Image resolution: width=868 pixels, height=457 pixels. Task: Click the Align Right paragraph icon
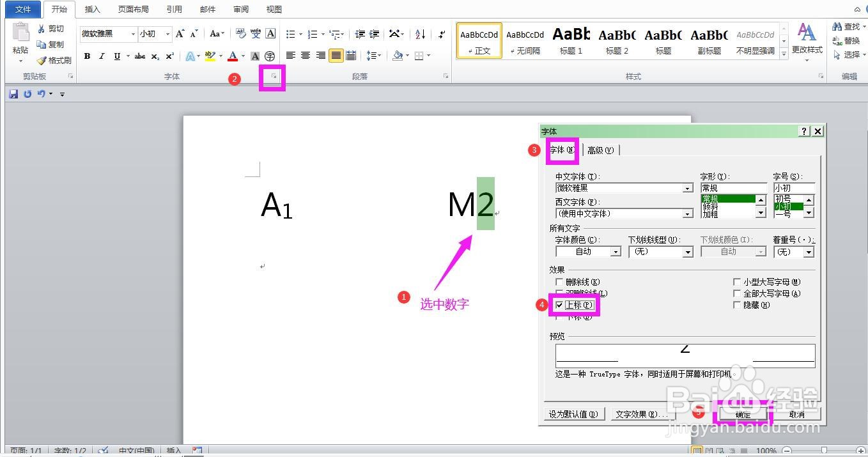(x=321, y=56)
